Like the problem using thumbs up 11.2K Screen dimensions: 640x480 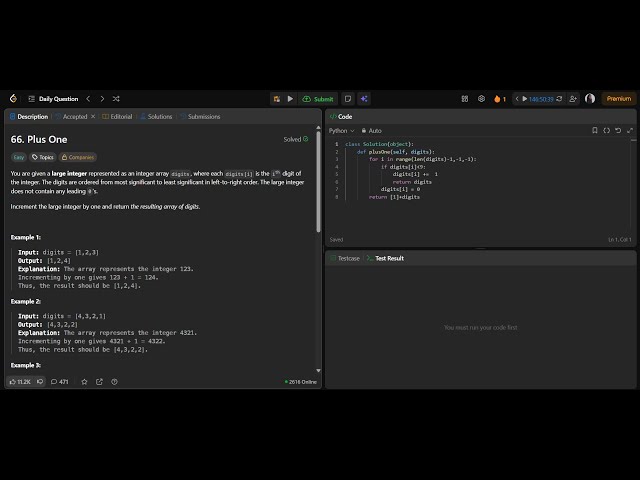click(20, 381)
